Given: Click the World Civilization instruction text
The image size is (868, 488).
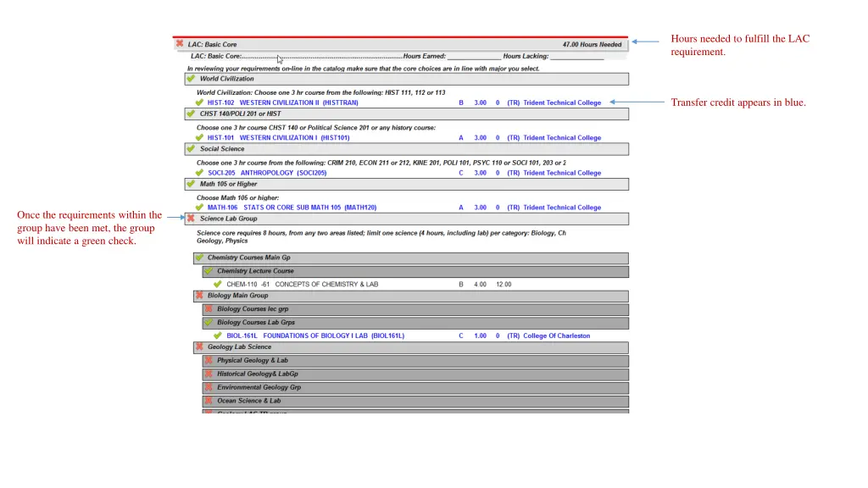Looking at the screenshot, I should [320, 92].
